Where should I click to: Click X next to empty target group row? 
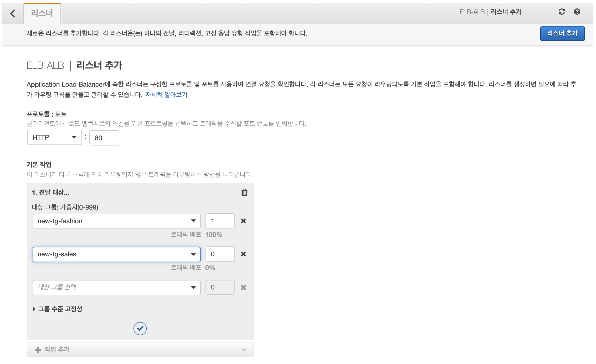pos(243,288)
